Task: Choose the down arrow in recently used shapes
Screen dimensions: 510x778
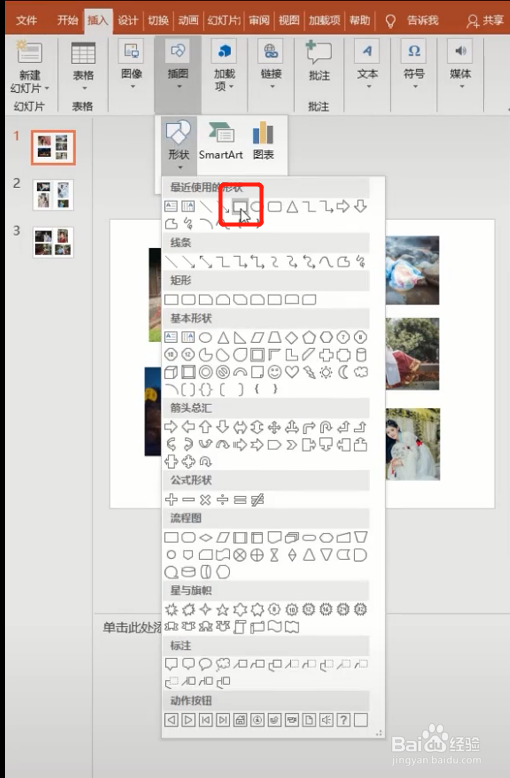Action: click(361, 206)
